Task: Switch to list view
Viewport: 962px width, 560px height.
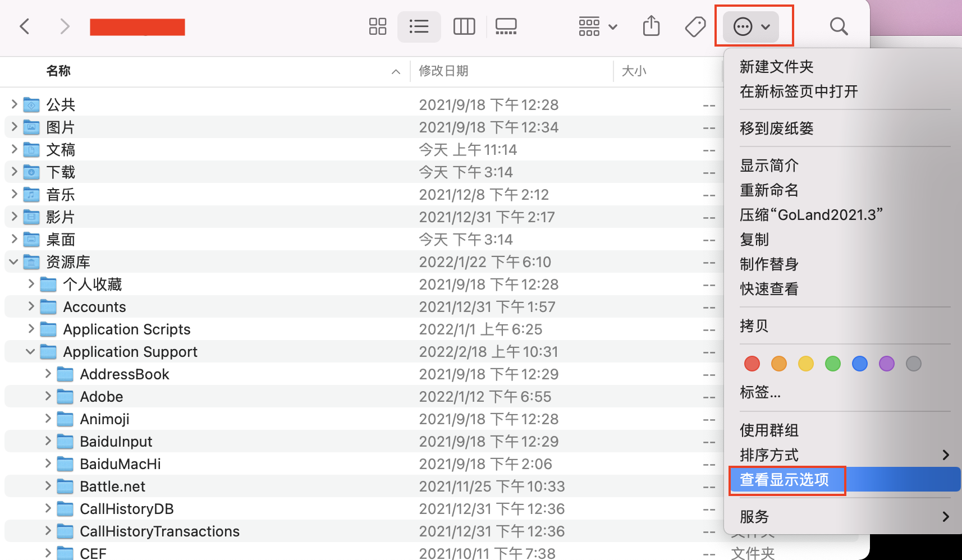Action: click(x=419, y=26)
